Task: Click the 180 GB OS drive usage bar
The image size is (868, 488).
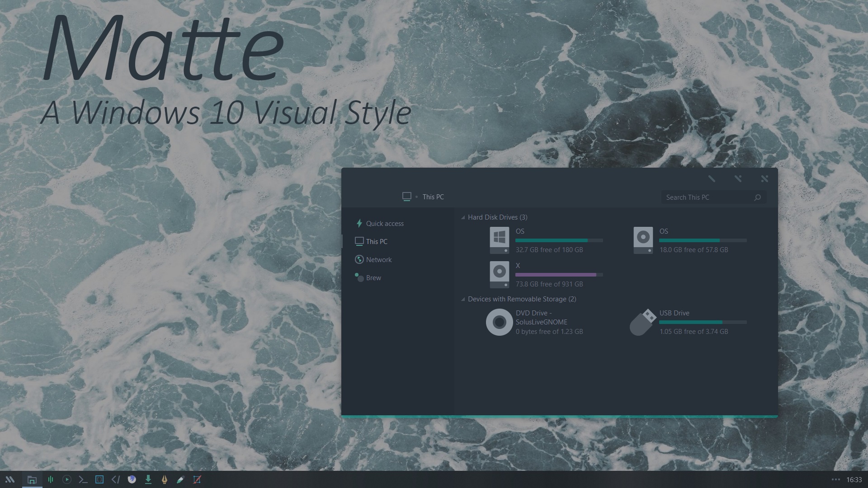Action: 559,240
